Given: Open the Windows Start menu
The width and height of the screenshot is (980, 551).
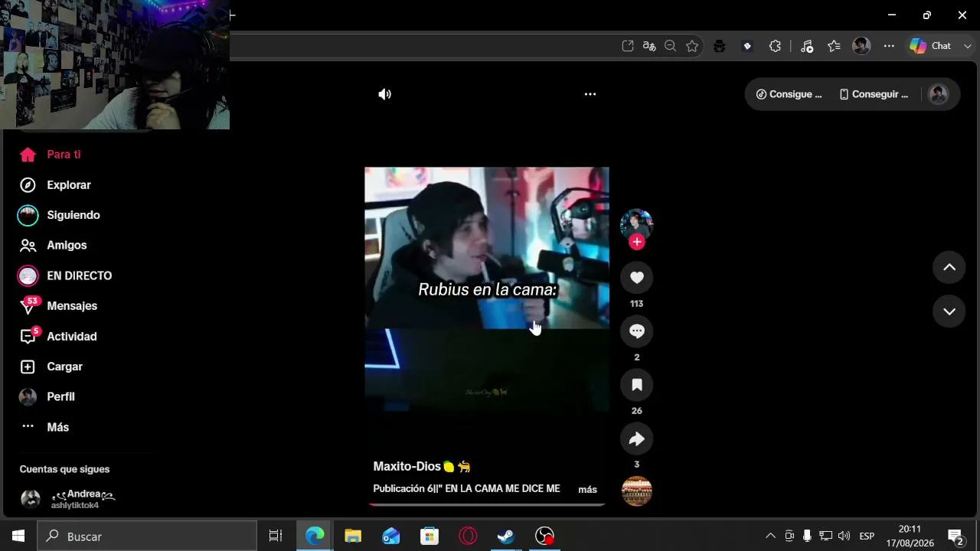Looking at the screenshot, I should (x=18, y=536).
